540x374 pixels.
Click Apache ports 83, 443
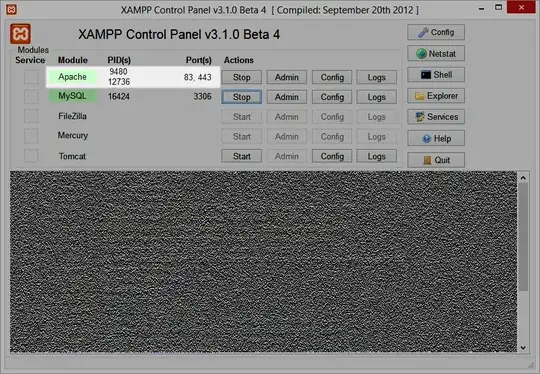[197, 77]
